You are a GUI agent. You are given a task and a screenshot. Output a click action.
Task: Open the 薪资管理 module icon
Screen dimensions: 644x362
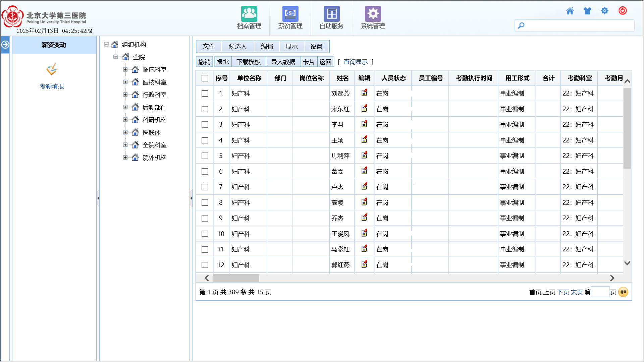[290, 14]
